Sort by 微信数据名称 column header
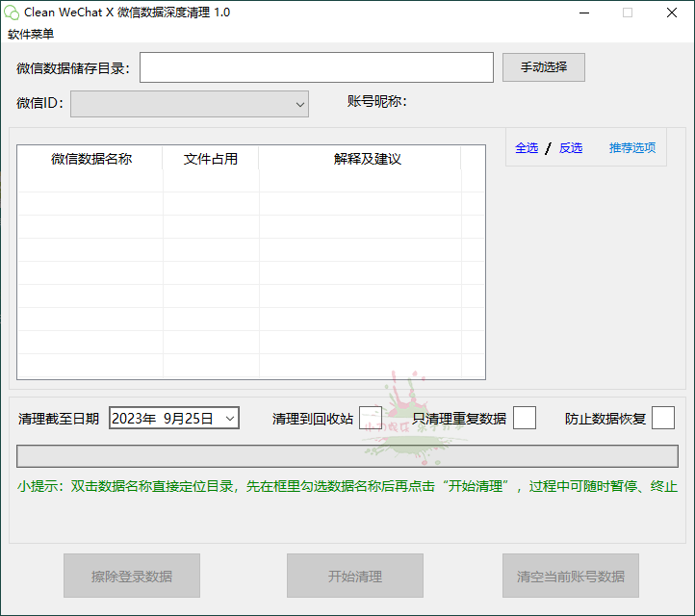Screen dimensions: 695x616 [90, 159]
